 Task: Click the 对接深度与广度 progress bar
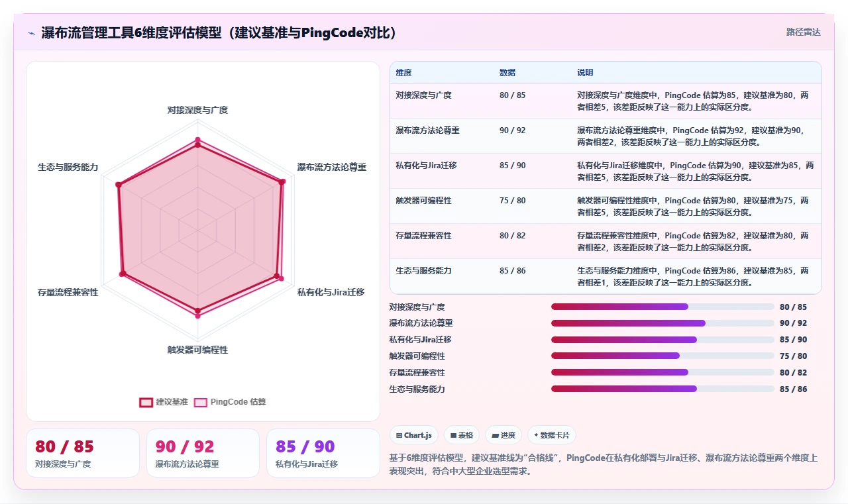[x=662, y=307]
